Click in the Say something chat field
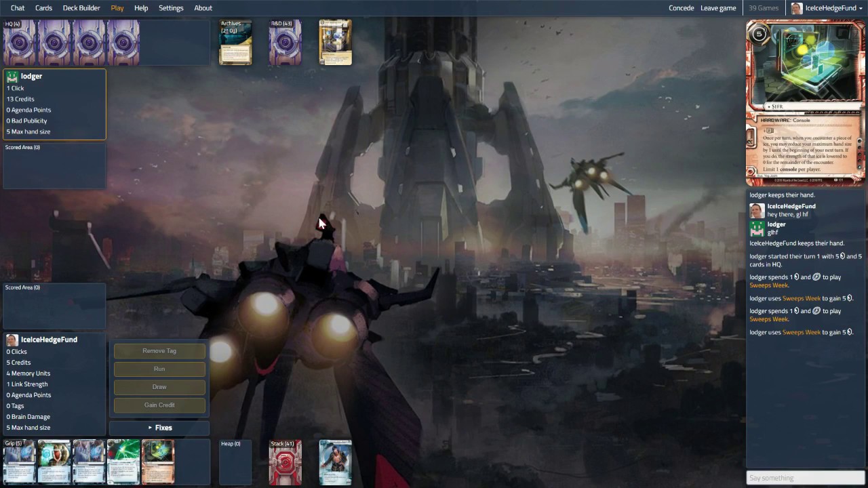Viewport: 868px width, 488px height. coord(806,478)
